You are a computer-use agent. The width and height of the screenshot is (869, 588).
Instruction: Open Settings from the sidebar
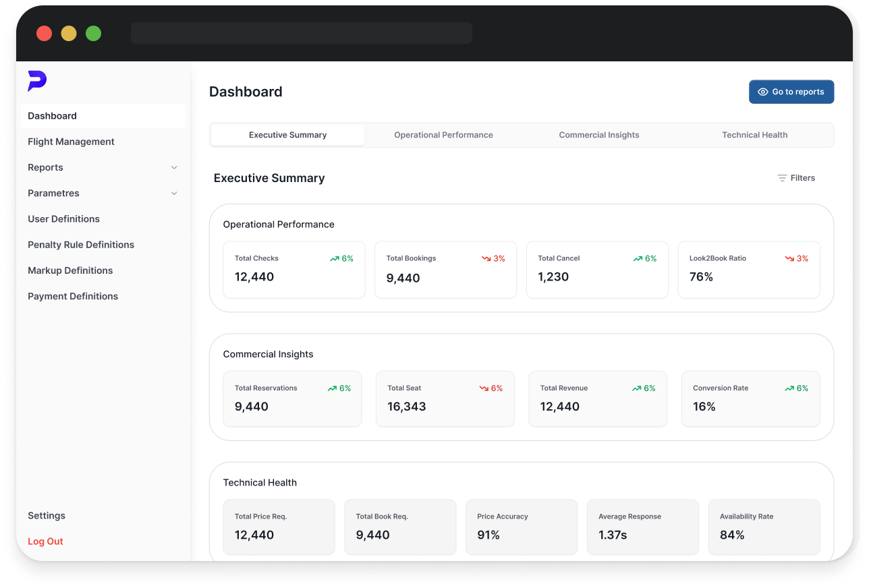[x=47, y=515]
